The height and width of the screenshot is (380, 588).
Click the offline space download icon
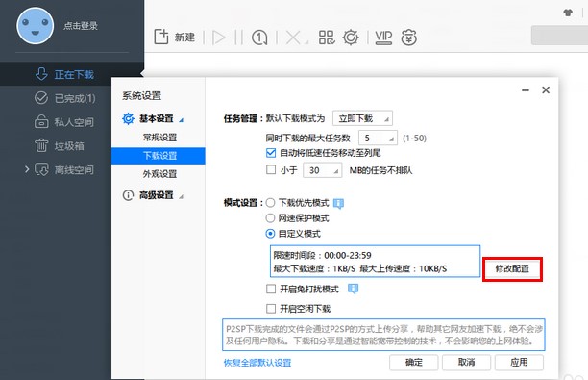pyautogui.click(x=41, y=169)
